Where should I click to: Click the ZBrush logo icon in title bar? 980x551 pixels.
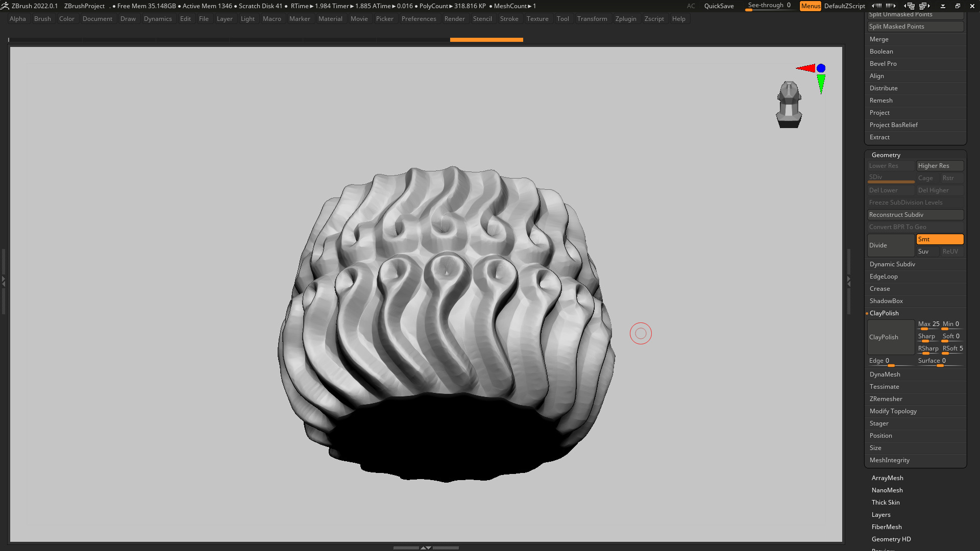click(5, 6)
